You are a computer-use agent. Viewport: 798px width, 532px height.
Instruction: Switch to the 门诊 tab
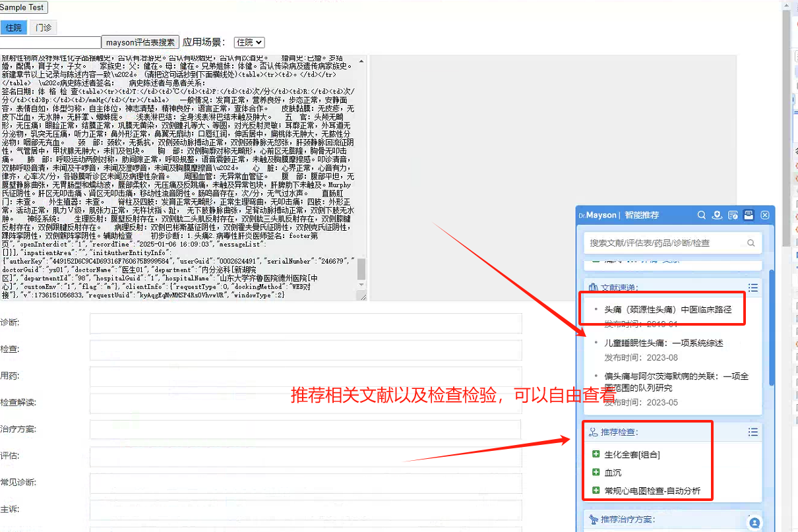[44, 28]
